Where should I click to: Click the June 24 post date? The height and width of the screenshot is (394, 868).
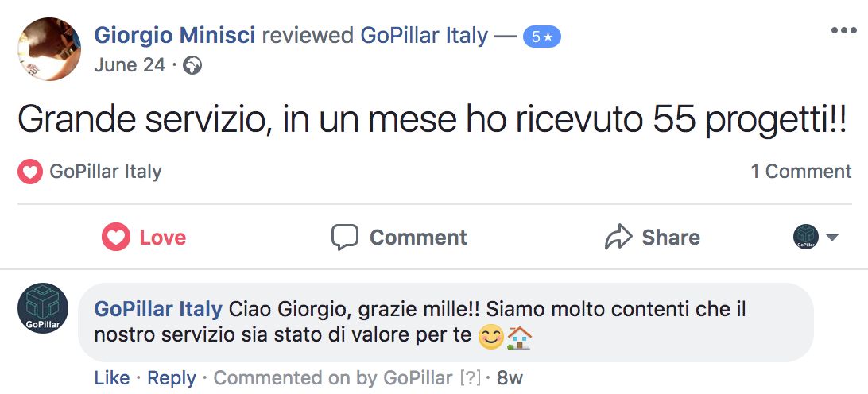point(129,65)
